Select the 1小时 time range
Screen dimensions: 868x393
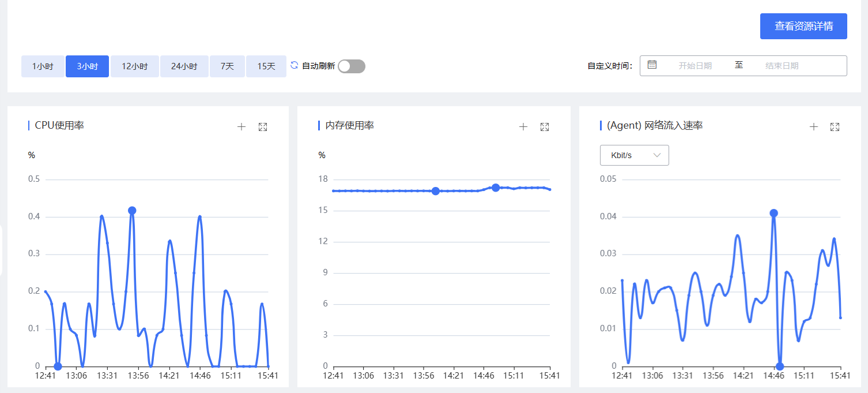click(43, 66)
